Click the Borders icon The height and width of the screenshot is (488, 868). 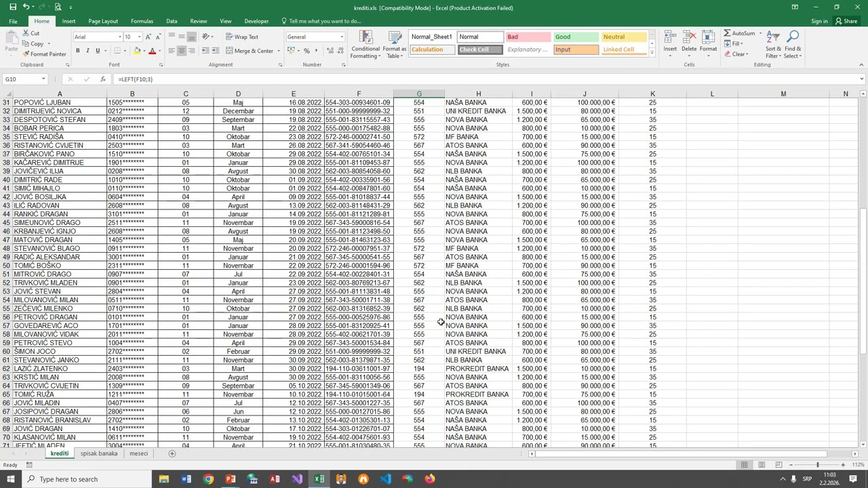click(117, 51)
